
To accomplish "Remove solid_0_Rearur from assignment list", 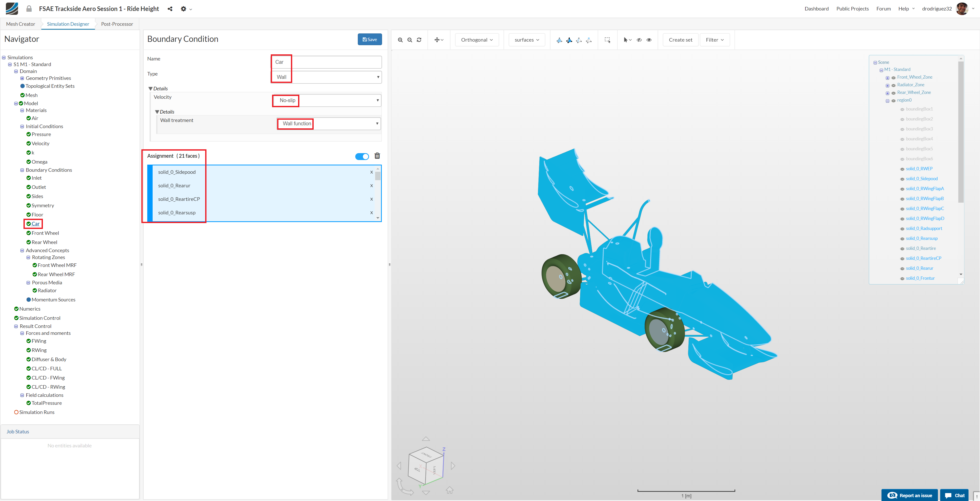I will point(371,186).
